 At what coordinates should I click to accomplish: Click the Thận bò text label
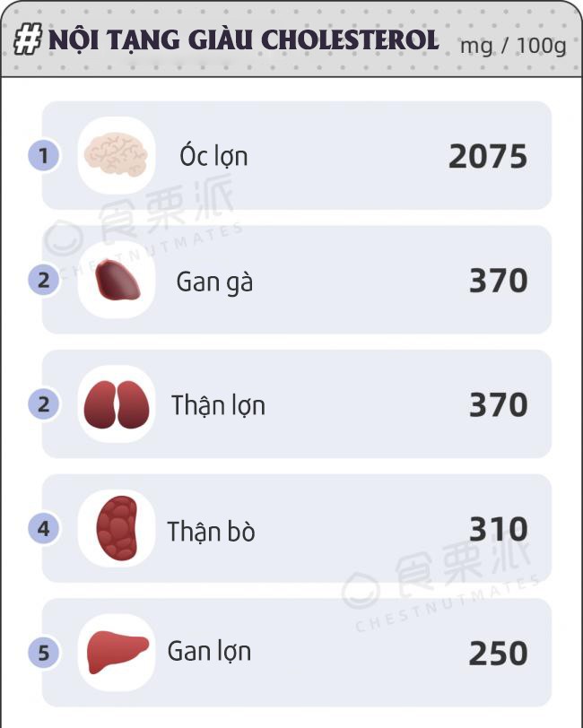(211, 531)
